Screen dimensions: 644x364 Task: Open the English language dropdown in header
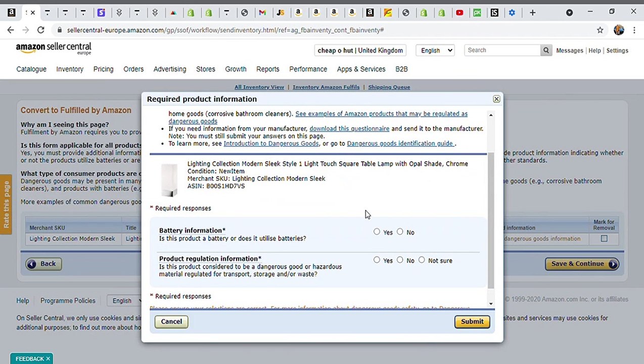[435, 50]
